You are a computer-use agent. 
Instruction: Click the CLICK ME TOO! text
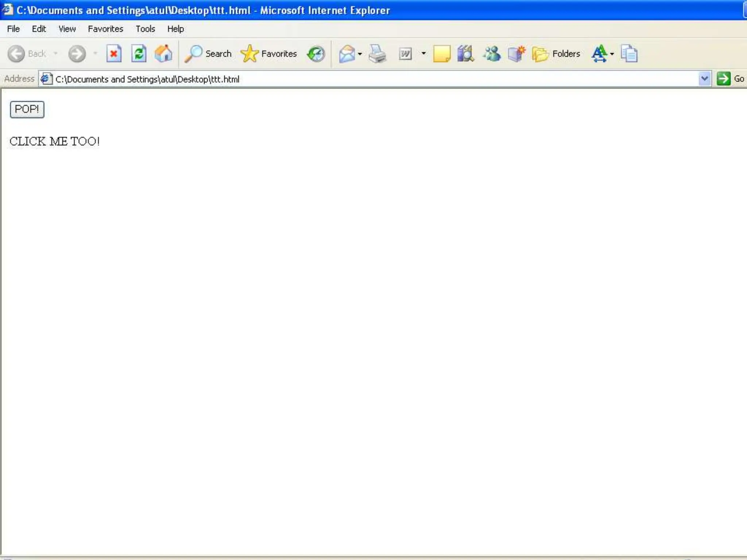[x=54, y=141]
